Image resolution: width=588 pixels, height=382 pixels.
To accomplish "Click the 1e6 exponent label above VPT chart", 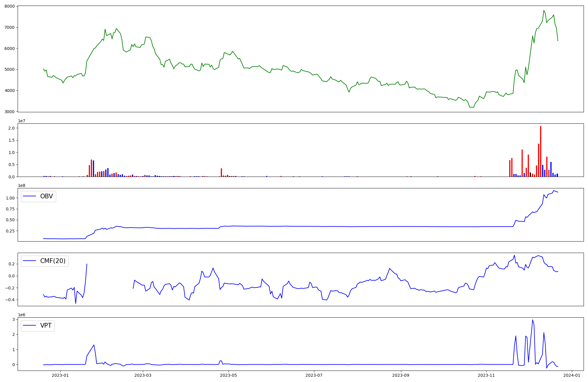I will pyautogui.click(x=21, y=315).
